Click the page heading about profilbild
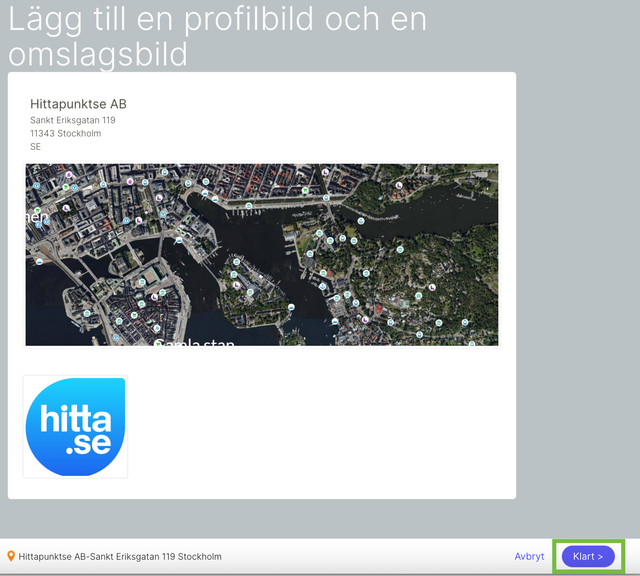 tap(218, 36)
